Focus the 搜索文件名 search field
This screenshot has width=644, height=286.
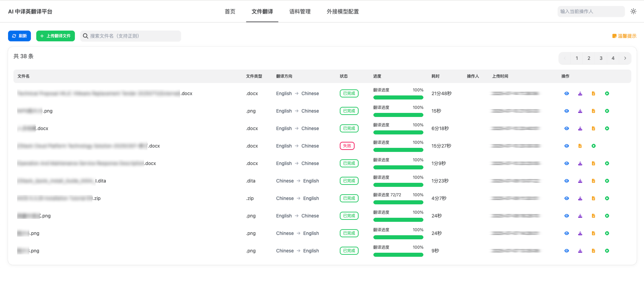click(131, 36)
